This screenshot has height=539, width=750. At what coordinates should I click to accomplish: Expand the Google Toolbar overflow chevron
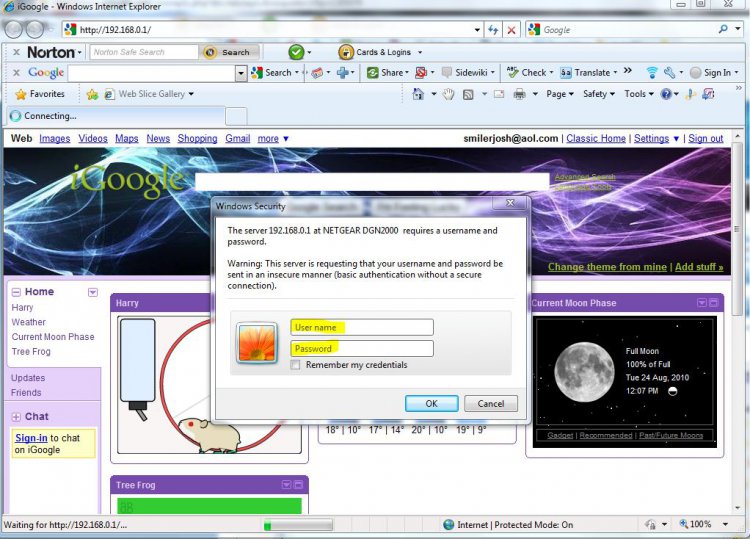point(628,71)
